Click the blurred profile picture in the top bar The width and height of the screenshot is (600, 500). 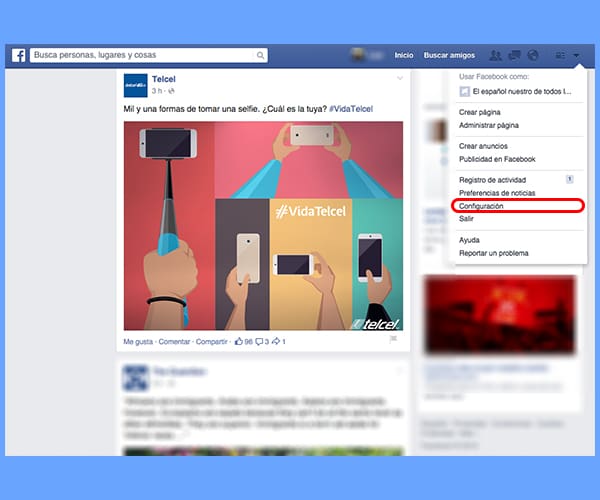358,55
